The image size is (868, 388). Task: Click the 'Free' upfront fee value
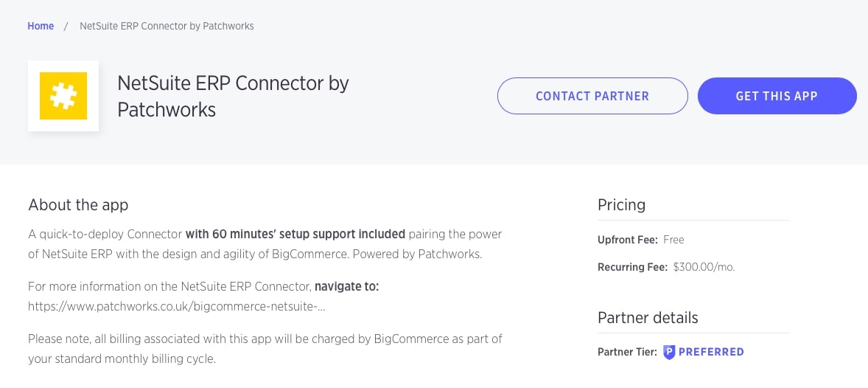click(673, 240)
